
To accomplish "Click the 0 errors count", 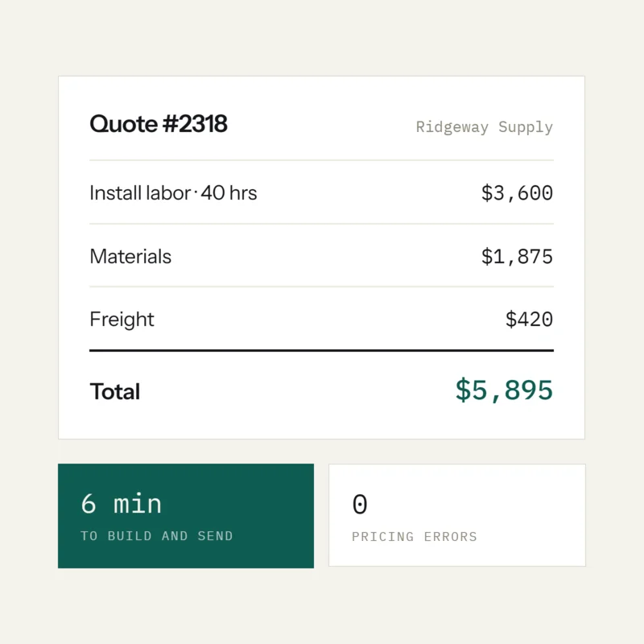I will coord(360,504).
